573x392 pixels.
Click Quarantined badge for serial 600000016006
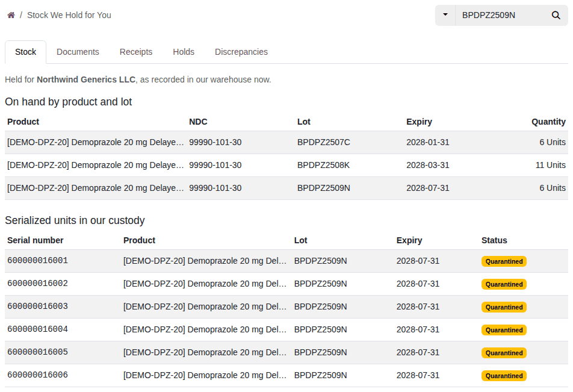pos(504,376)
